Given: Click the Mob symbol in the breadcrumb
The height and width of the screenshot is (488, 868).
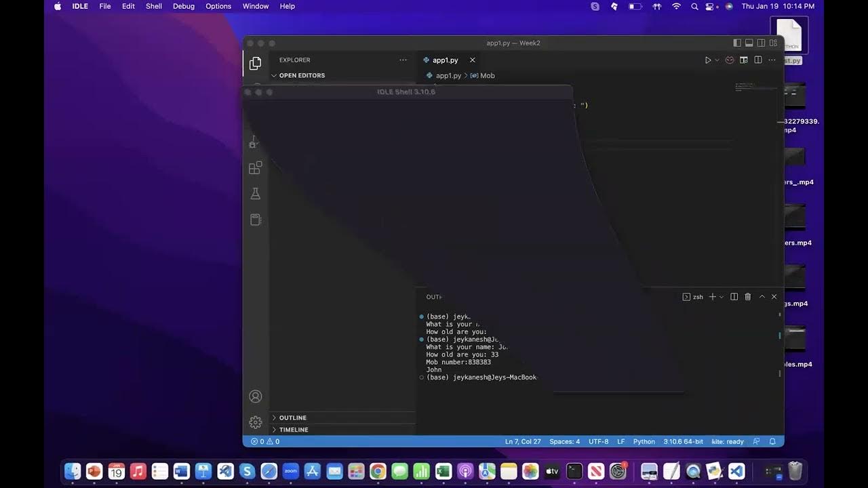Looking at the screenshot, I should point(483,76).
